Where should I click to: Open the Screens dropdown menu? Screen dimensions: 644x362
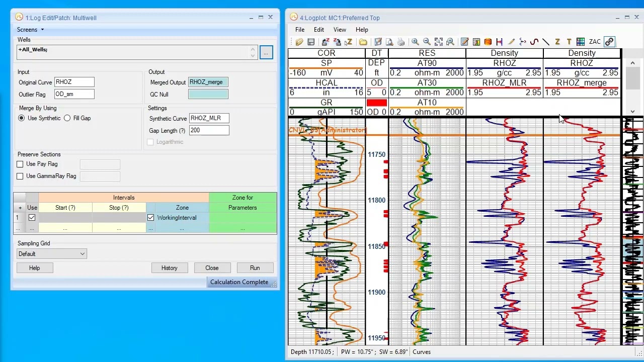click(x=30, y=30)
